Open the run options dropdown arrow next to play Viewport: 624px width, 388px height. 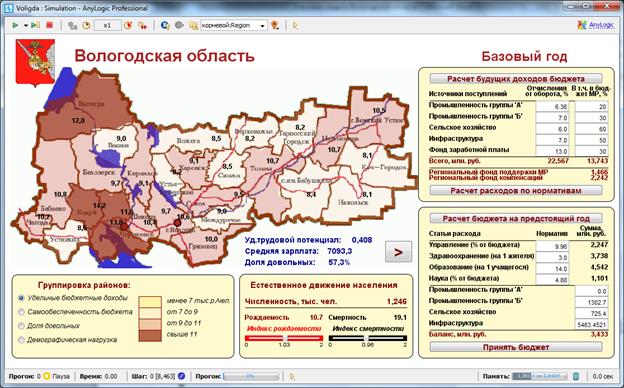click(x=25, y=25)
